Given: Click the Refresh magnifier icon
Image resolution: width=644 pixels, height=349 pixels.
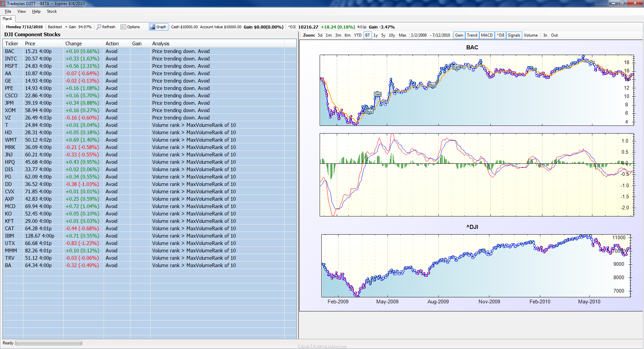Looking at the screenshot, I should (x=99, y=27).
